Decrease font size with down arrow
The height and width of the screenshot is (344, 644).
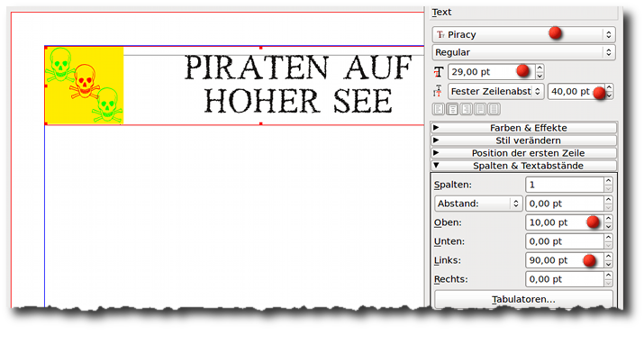tap(540, 76)
